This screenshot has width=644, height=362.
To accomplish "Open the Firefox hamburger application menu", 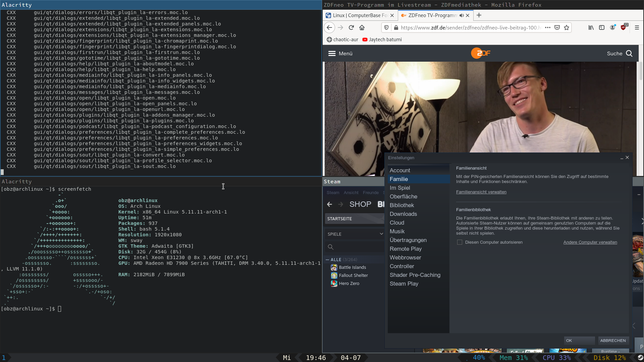I will tap(637, 27).
